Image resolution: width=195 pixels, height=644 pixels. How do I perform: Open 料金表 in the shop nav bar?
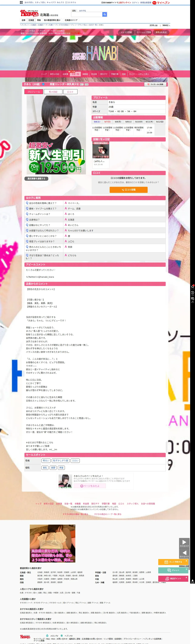pos(94,74)
